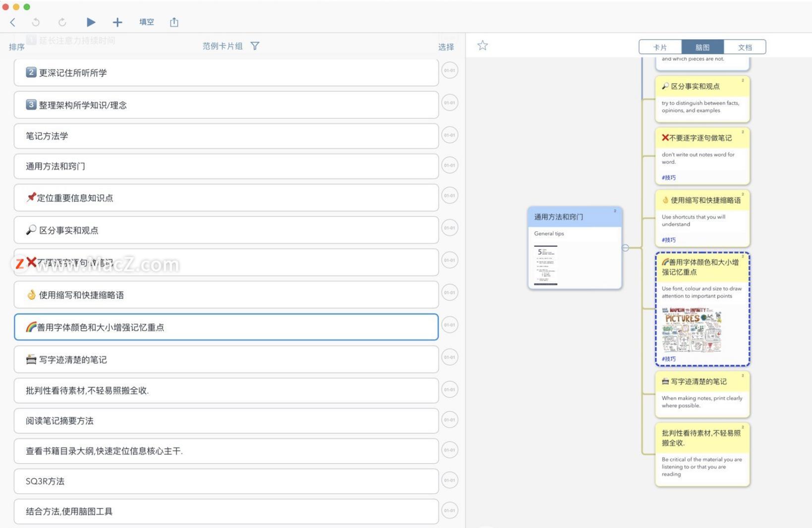The height and width of the screenshot is (528, 812).
Task: Open the 排序 sort options
Action: [17, 47]
